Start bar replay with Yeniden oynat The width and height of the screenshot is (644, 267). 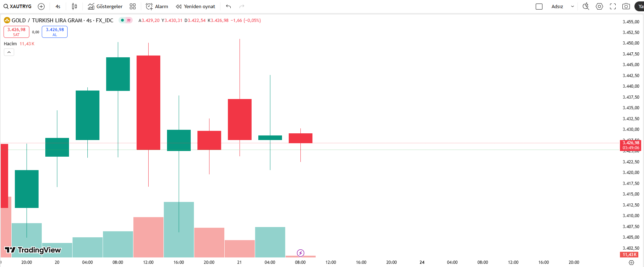pos(195,6)
